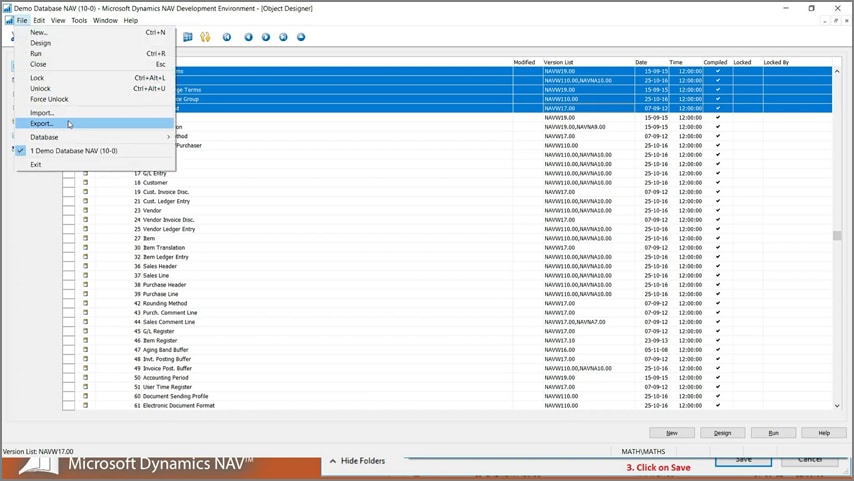
Task: Open the Edit menu
Action: tap(39, 20)
